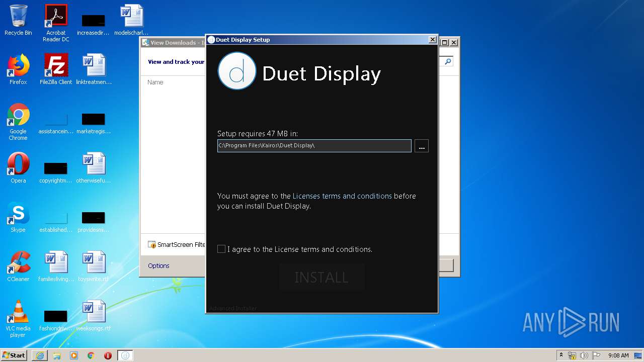This screenshot has width=644, height=362.
Task: Select the fashiondriv desktop file icon
Action: [x=56, y=320]
